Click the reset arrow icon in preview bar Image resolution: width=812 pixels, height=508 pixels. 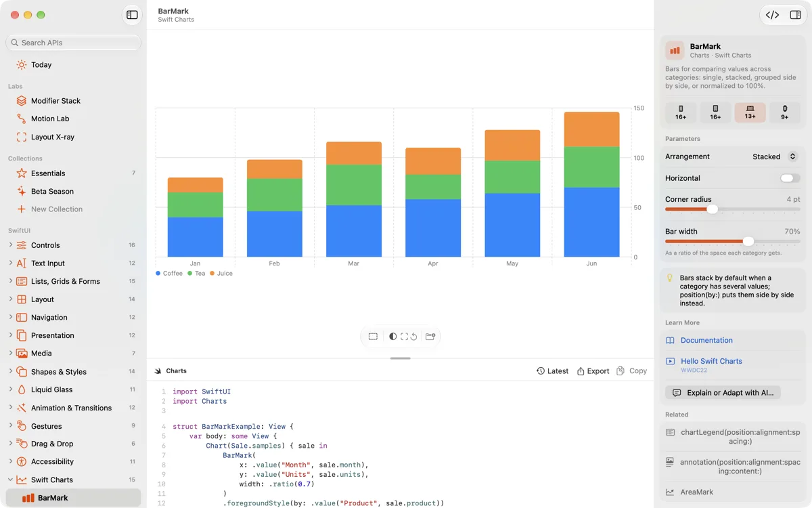413,337
